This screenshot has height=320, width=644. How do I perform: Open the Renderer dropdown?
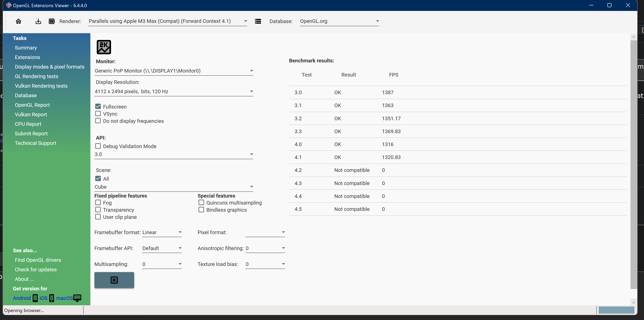tap(245, 21)
